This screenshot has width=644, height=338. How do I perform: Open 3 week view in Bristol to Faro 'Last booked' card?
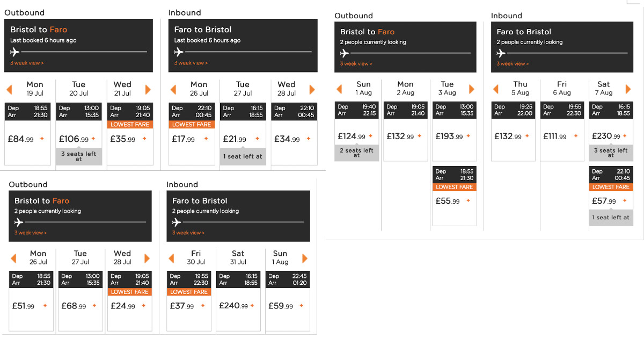27,63
